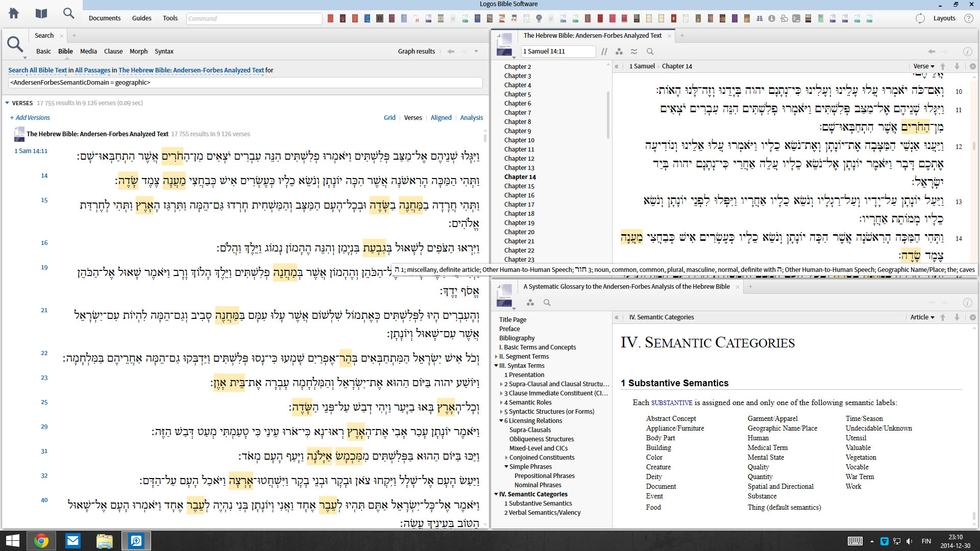The height and width of the screenshot is (551, 980).
Task: Jump to next verse arrow in Hebrew Bible
Action: point(957,66)
